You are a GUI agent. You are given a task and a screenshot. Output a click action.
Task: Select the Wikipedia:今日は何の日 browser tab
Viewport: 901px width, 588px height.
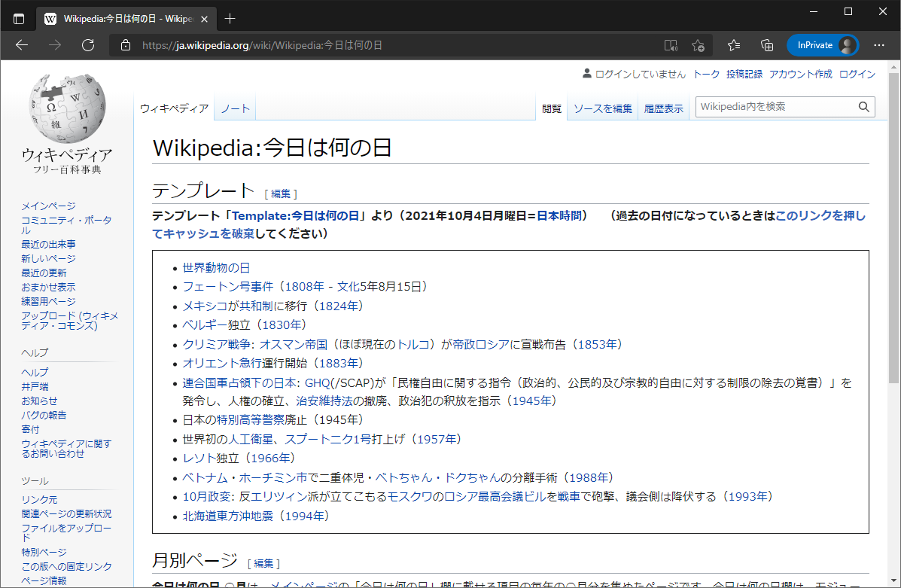pyautogui.click(x=126, y=19)
